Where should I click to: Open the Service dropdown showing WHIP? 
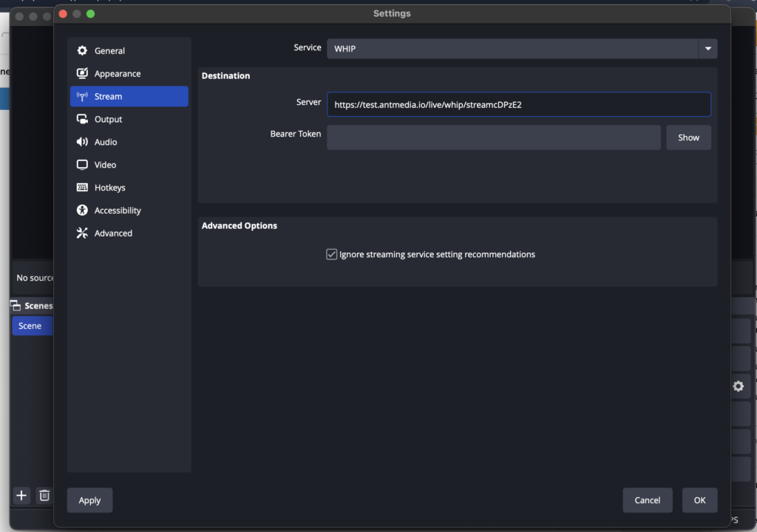coord(517,48)
